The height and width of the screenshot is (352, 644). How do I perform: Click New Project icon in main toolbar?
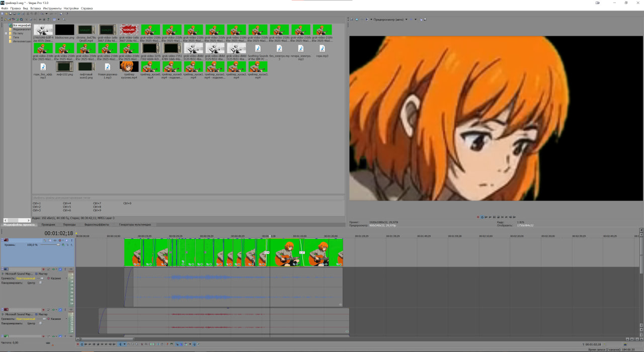(x=3, y=14)
